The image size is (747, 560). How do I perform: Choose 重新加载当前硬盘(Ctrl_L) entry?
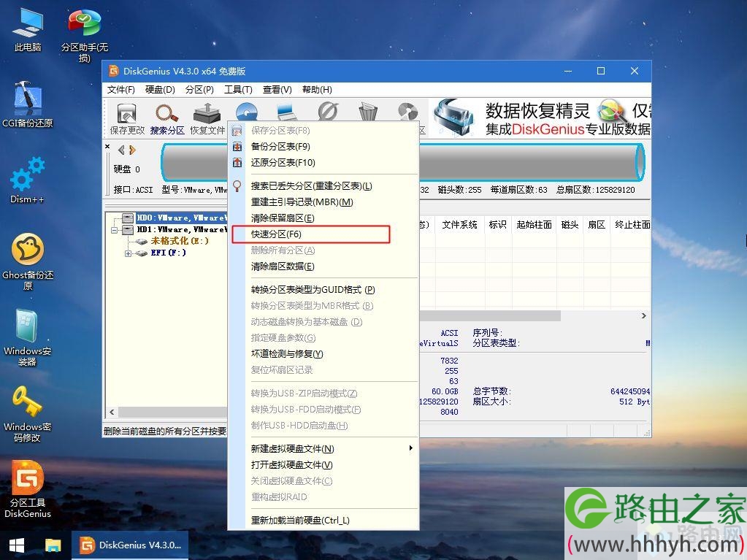[x=323, y=521]
